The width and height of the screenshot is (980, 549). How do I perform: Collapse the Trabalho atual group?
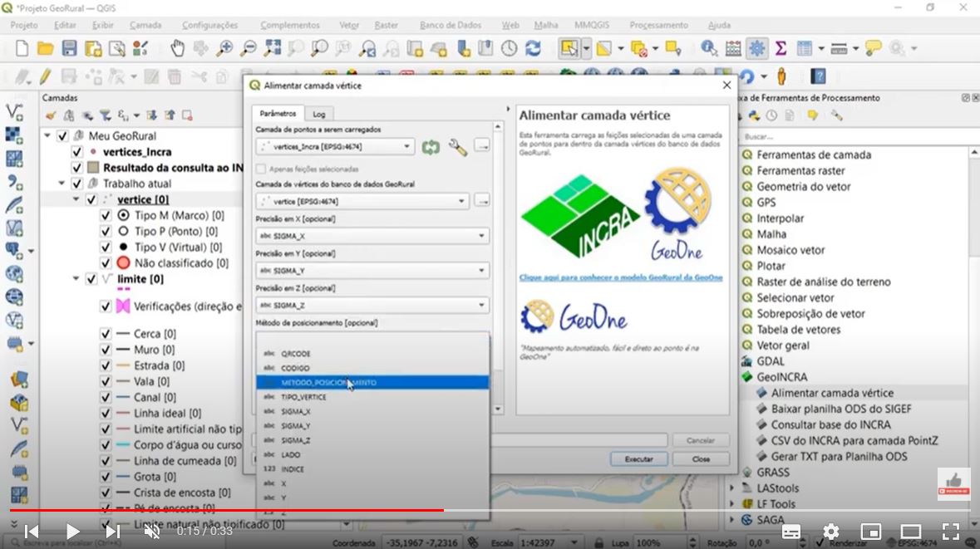coord(62,184)
